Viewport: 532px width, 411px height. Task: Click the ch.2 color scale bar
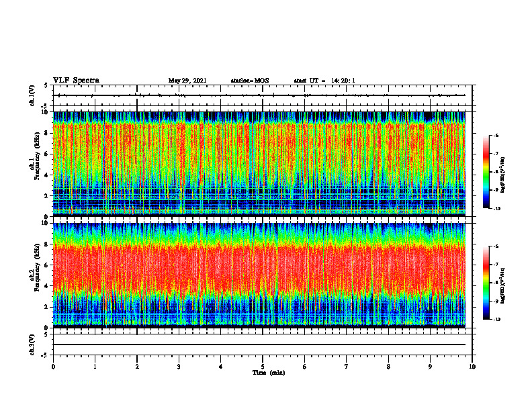(x=486, y=283)
